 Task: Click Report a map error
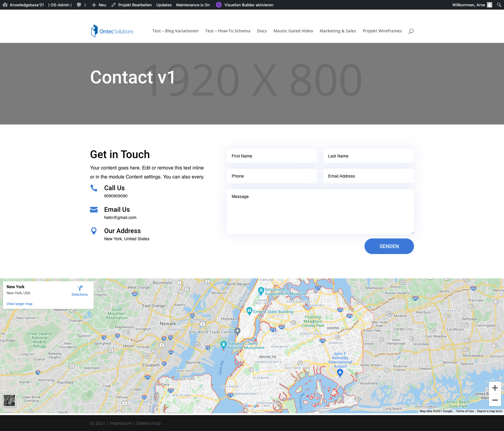pyautogui.click(x=489, y=411)
